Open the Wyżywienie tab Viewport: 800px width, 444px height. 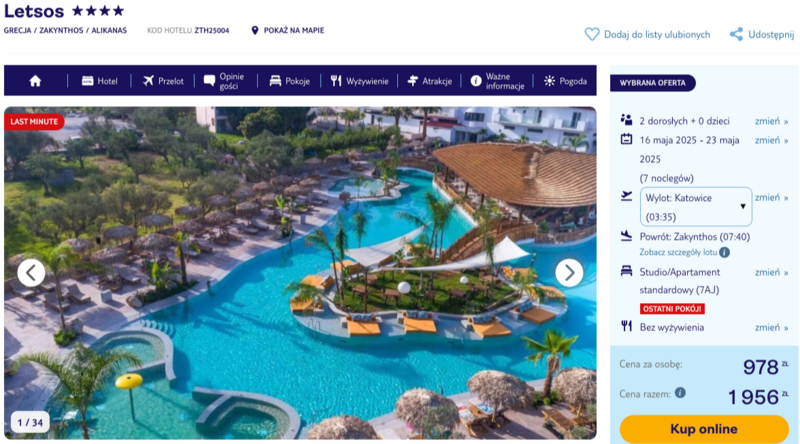tap(359, 81)
